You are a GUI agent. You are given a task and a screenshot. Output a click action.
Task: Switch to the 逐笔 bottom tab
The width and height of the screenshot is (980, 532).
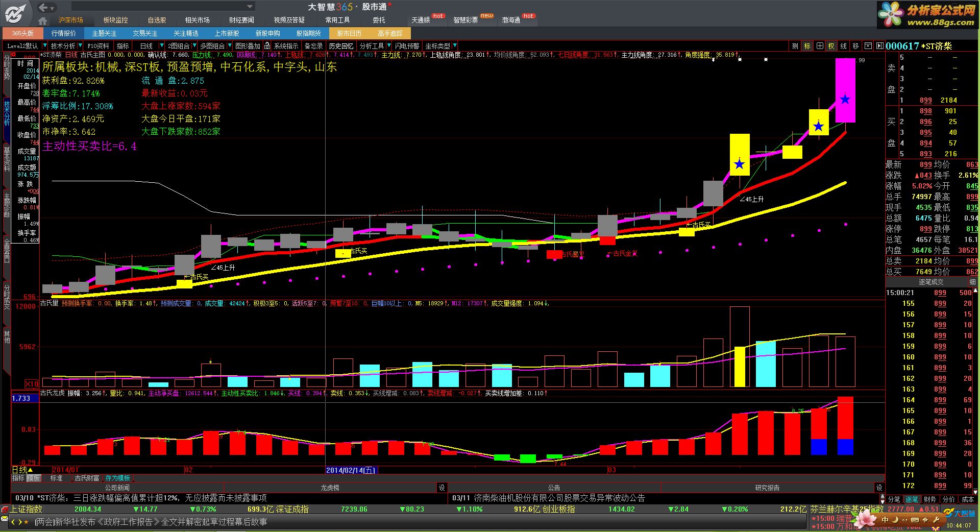(911, 499)
